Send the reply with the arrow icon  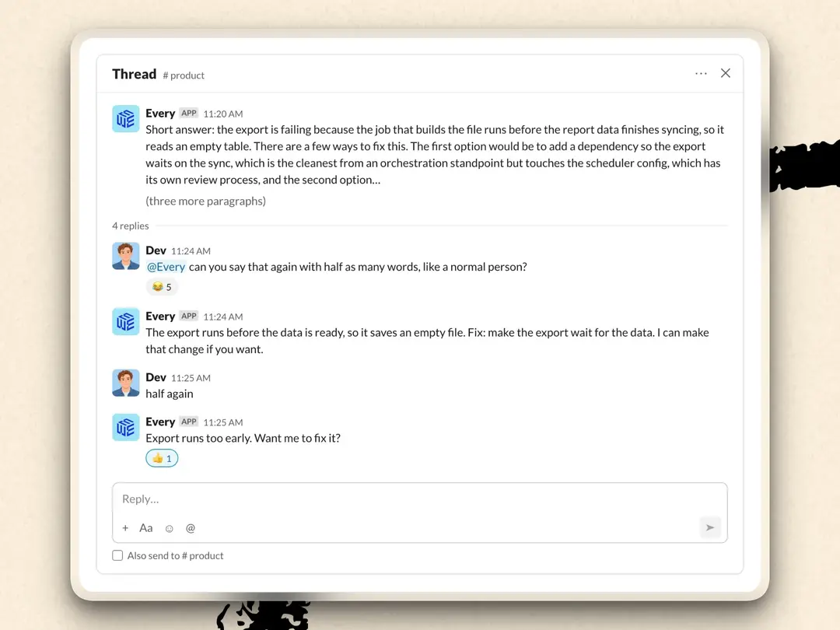(x=710, y=527)
